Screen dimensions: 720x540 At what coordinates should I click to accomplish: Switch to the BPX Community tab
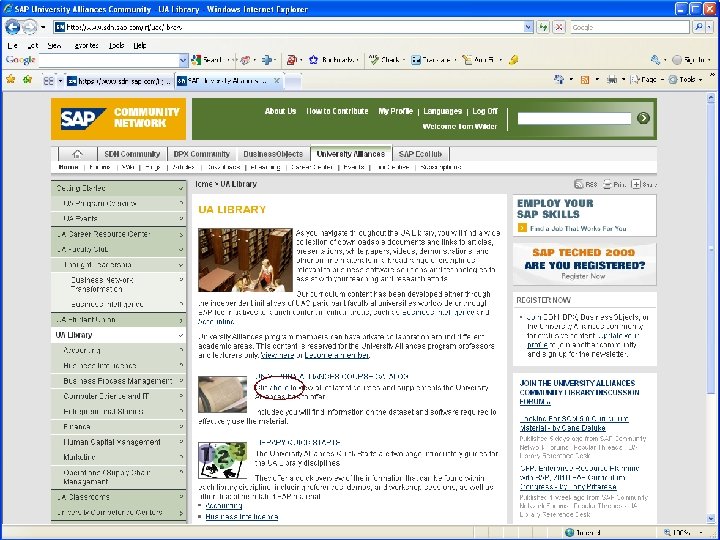tap(202, 154)
